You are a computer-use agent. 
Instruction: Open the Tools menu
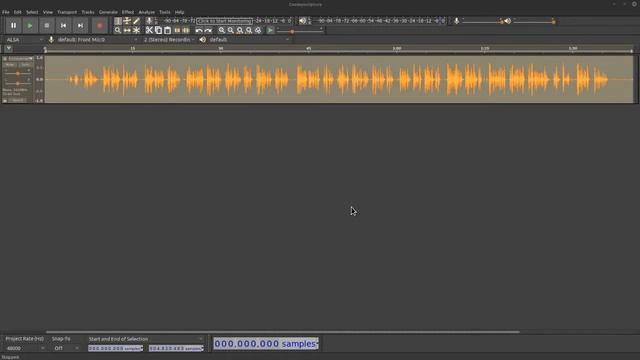tap(165, 12)
